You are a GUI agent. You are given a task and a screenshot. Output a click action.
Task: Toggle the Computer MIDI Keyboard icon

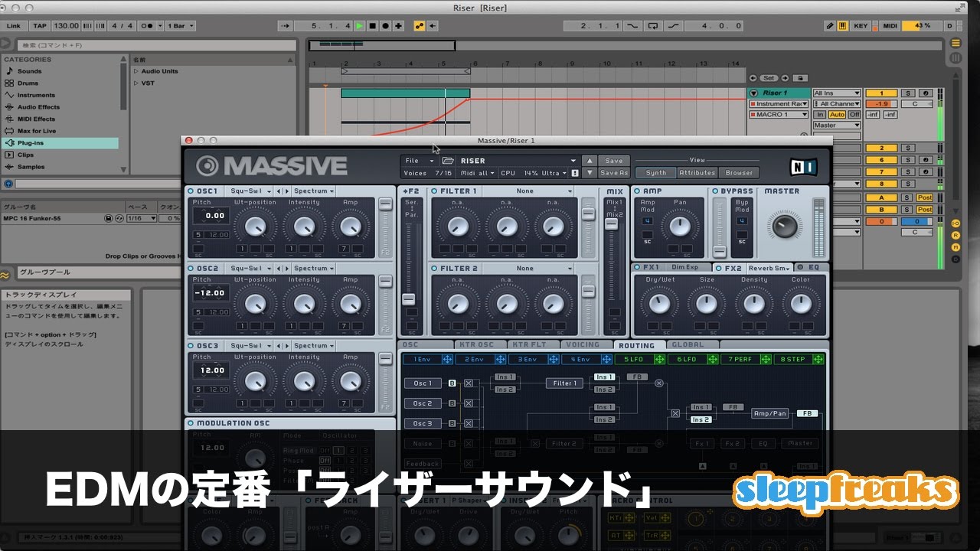click(x=843, y=26)
